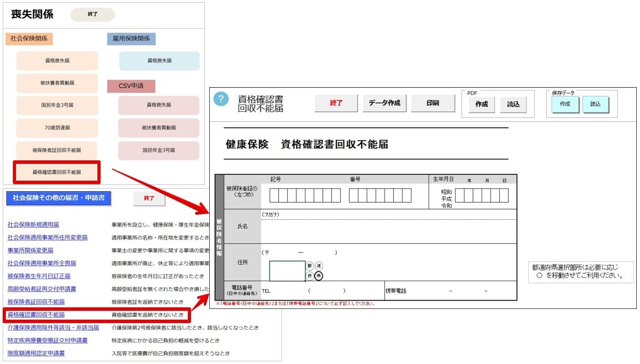Click the 携帯電話 number field

(451, 291)
